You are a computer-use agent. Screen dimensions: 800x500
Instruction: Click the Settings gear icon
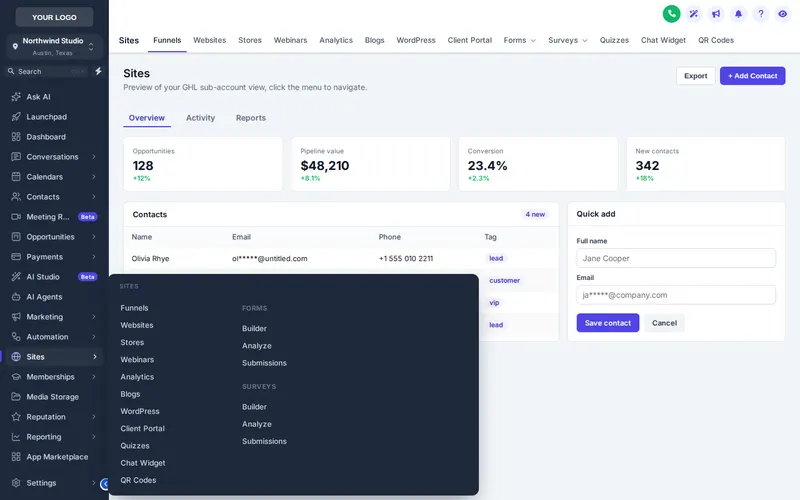(x=16, y=483)
